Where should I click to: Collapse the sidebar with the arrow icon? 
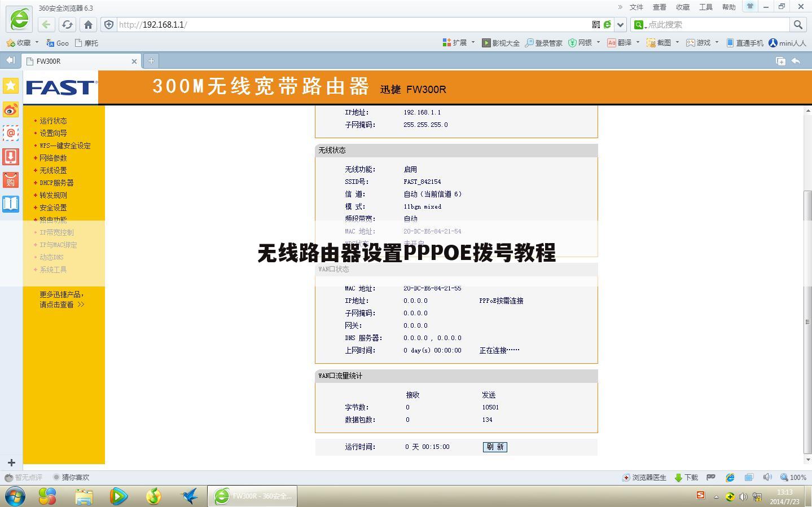(10, 60)
